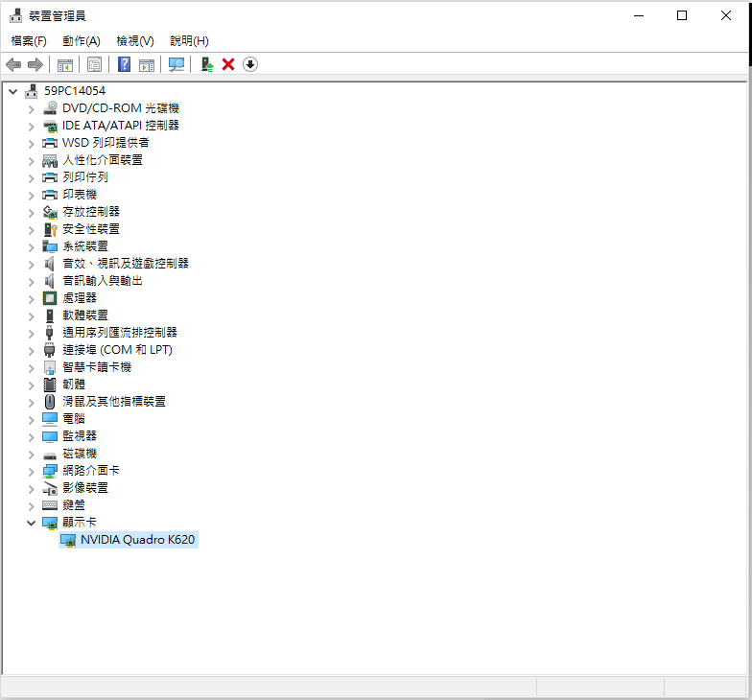The width and height of the screenshot is (752, 700).
Task: Click the 安全性裝置 key icon
Action: (x=50, y=229)
